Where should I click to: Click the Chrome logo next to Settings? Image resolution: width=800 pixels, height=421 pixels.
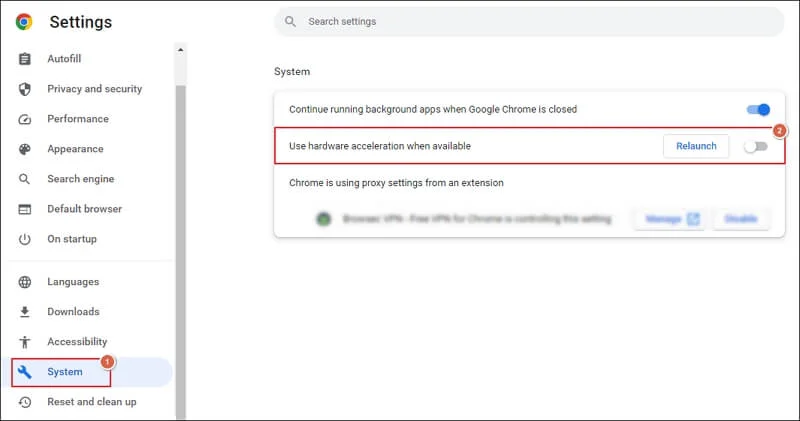[x=24, y=22]
